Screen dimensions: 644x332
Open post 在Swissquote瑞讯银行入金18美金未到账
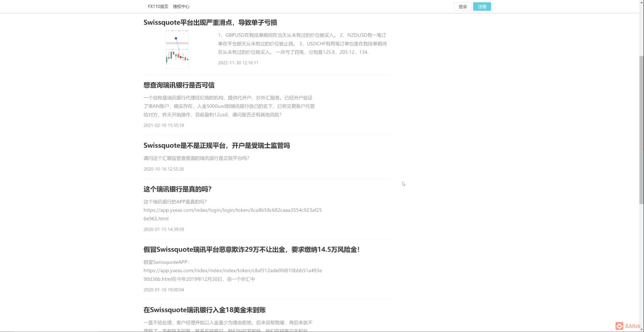pyautogui.click(x=204, y=310)
